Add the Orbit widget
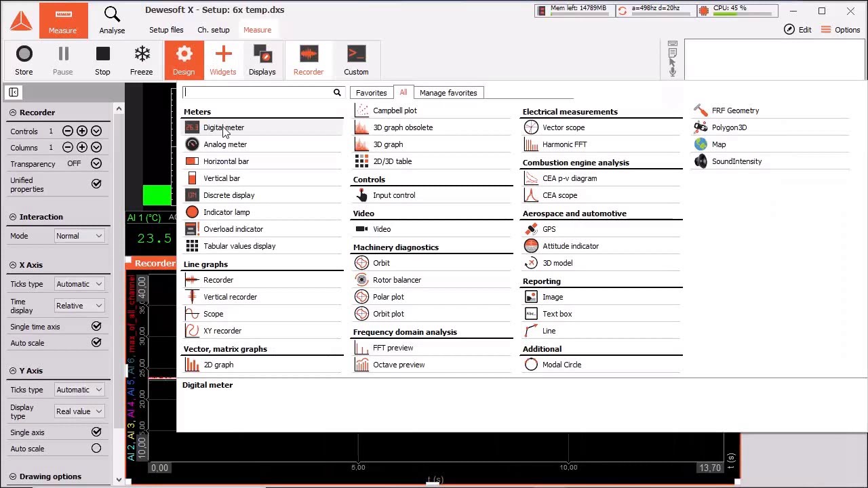Viewport: 868px width, 488px height. pyautogui.click(x=432, y=263)
